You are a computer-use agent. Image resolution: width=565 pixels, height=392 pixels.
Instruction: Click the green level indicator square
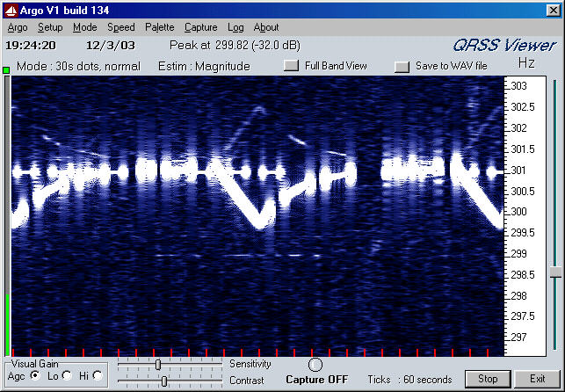point(6,69)
